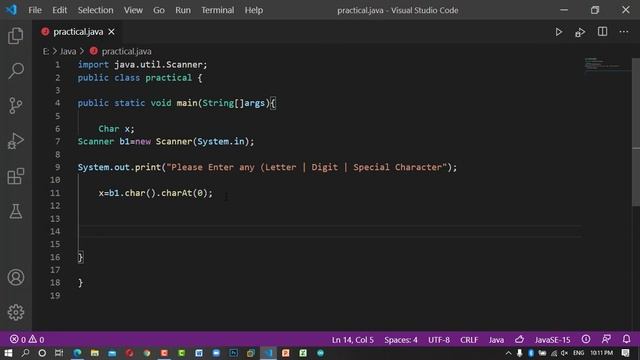Image resolution: width=640 pixels, height=360 pixels.
Task: Click the vertical editor scrollbar
Action: point(636,132)
